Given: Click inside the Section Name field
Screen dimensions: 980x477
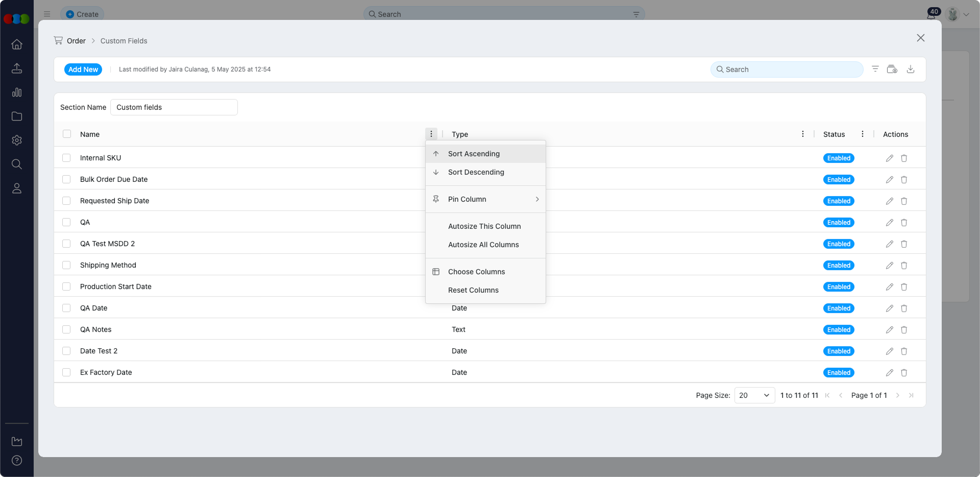Looking at the screenshot, I should pos(174,107).
